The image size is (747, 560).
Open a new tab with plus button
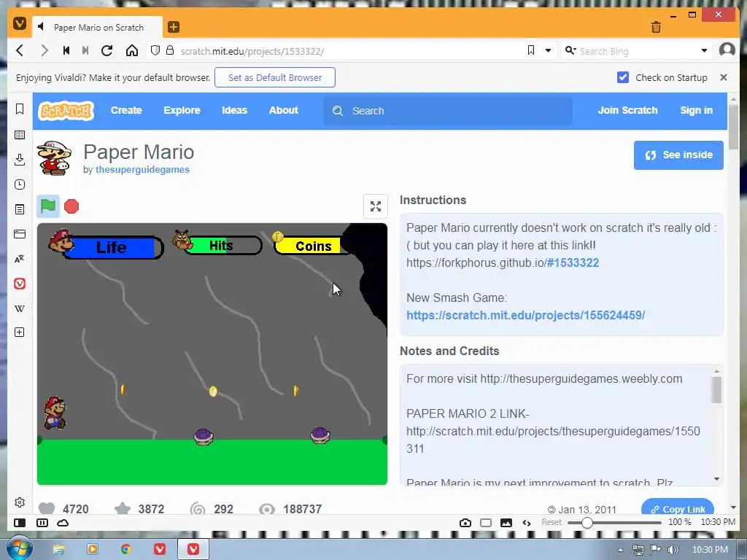click(x=174, y=27)
